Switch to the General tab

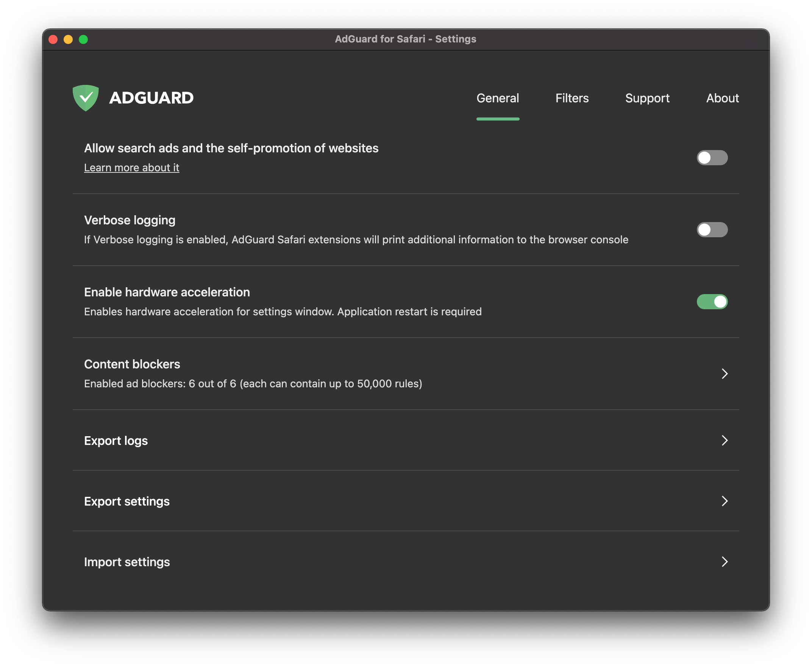498,99
